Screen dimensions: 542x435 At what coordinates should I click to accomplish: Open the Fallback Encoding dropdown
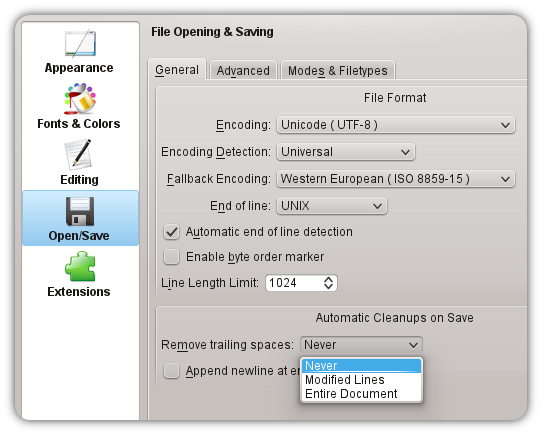tap(396, 179)
